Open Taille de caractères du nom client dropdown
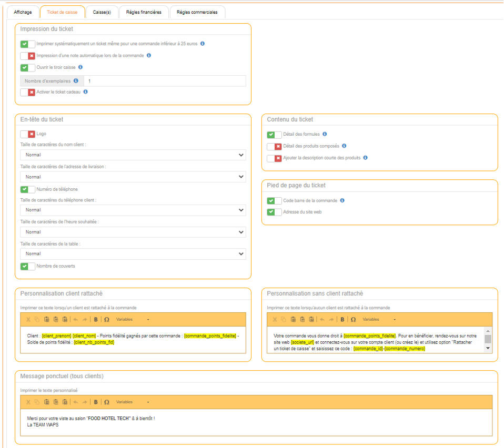This screenshot has width=504, height=448. point(133,155)
